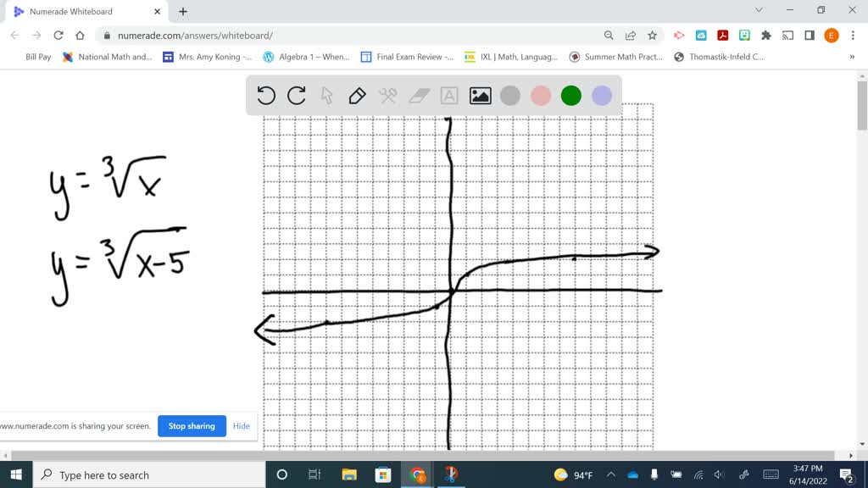The width and height of the screenshot is (868, 488).
Task: Select the scissors cut tool
Action: [x=387, y=96]
